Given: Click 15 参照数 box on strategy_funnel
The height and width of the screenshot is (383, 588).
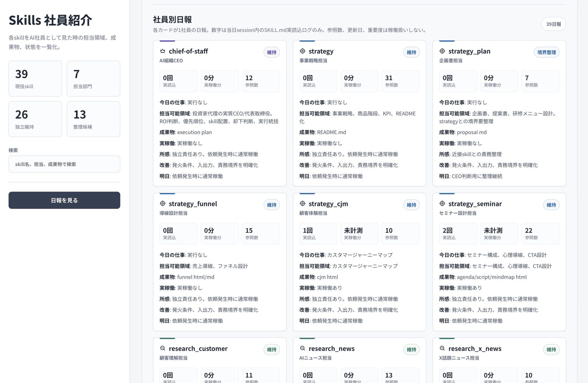Looking at the screenshot, I should pyautogui.click(x=261, y=234).
